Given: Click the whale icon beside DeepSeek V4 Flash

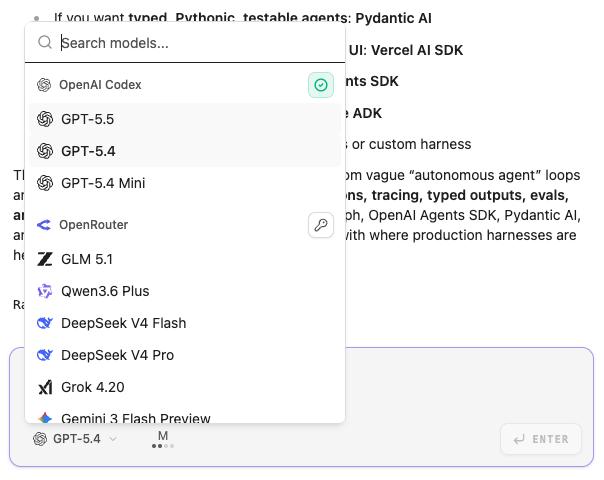Looking at the screenshot, I should [45, 323].
